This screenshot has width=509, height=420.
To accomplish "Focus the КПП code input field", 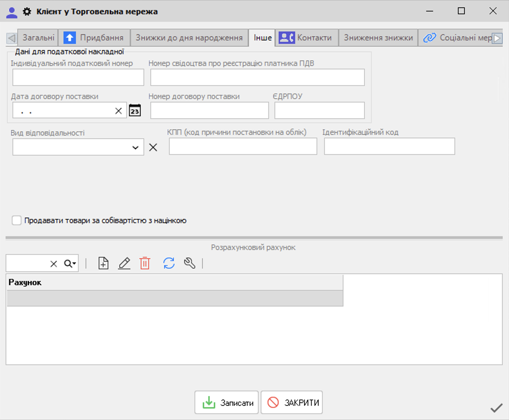I will pos(243,146).
